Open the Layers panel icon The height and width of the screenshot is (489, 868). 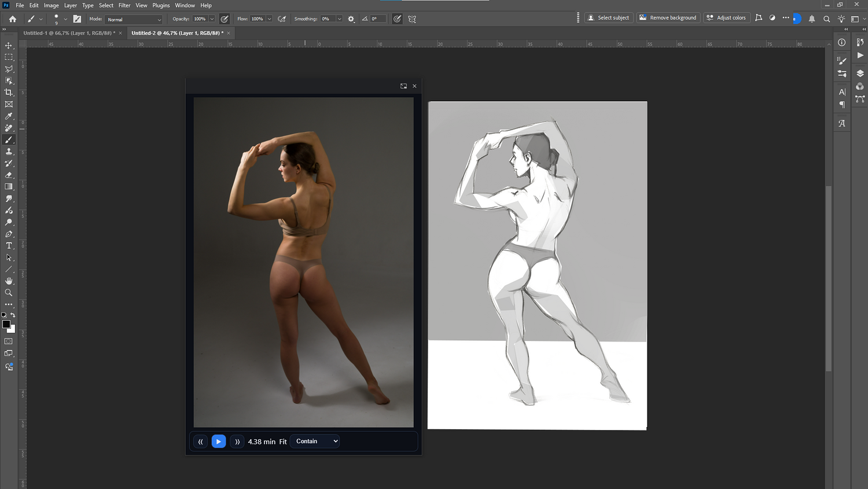coord(860,73)
